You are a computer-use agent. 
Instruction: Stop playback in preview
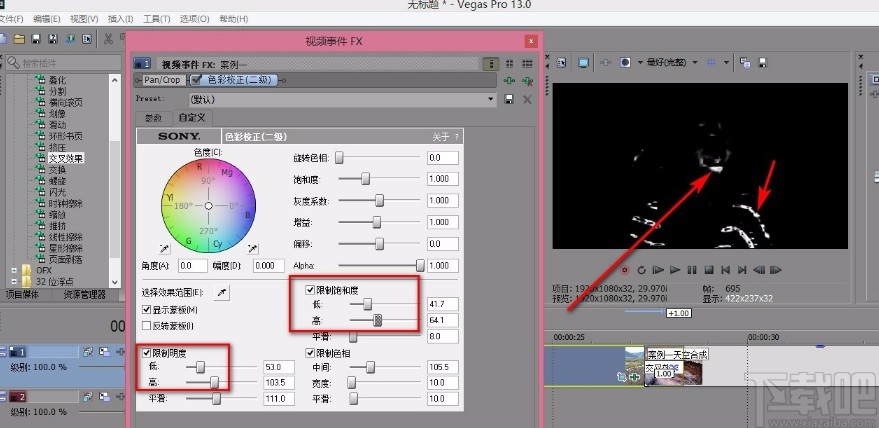(x=709, y=270)
